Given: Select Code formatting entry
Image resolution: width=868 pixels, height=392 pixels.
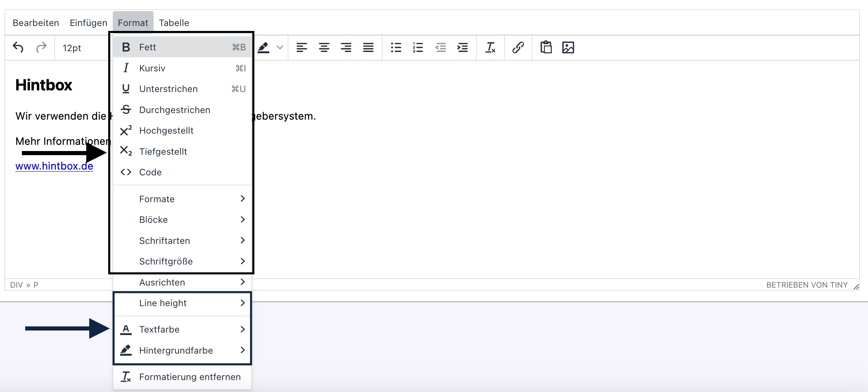Looking at the screenshot, I should coord(182,172).
